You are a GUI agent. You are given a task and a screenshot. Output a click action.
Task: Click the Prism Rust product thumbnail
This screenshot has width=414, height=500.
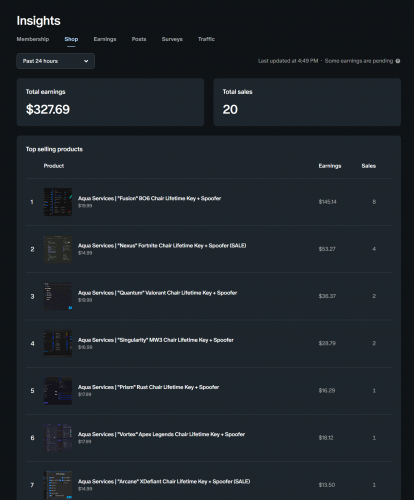click(58, 391)
